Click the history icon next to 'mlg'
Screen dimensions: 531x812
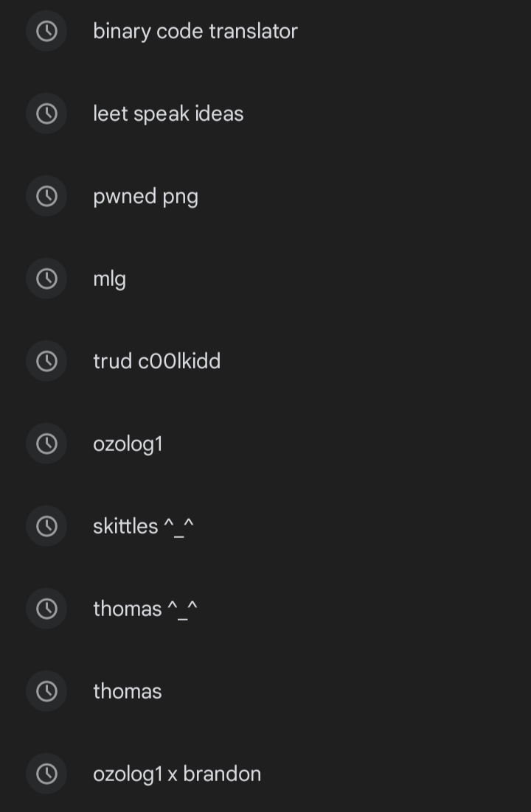[46, 279]
